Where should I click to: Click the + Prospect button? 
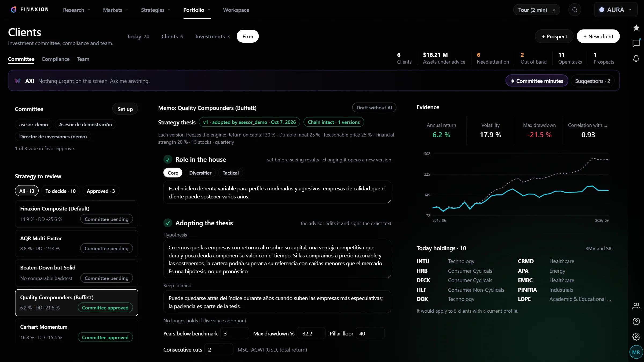(x=554, y=36)
